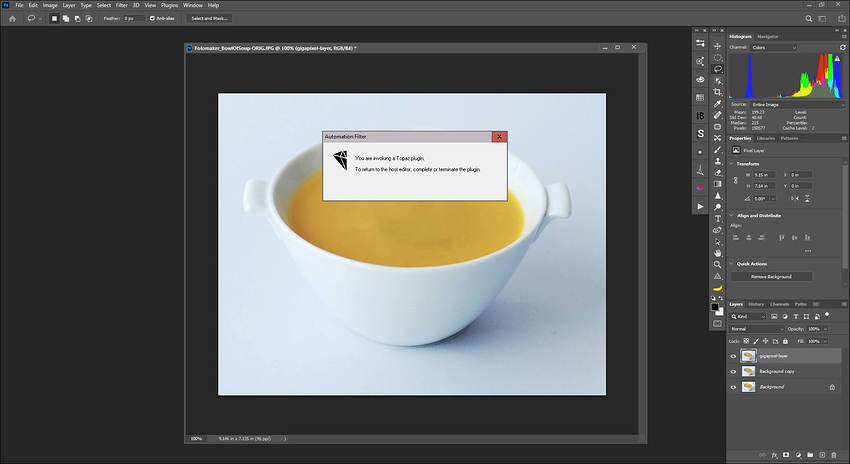This screenshot has width=850, height=464.
Task: Toggle Anti-alias checkbox
Action: point(152,18)
